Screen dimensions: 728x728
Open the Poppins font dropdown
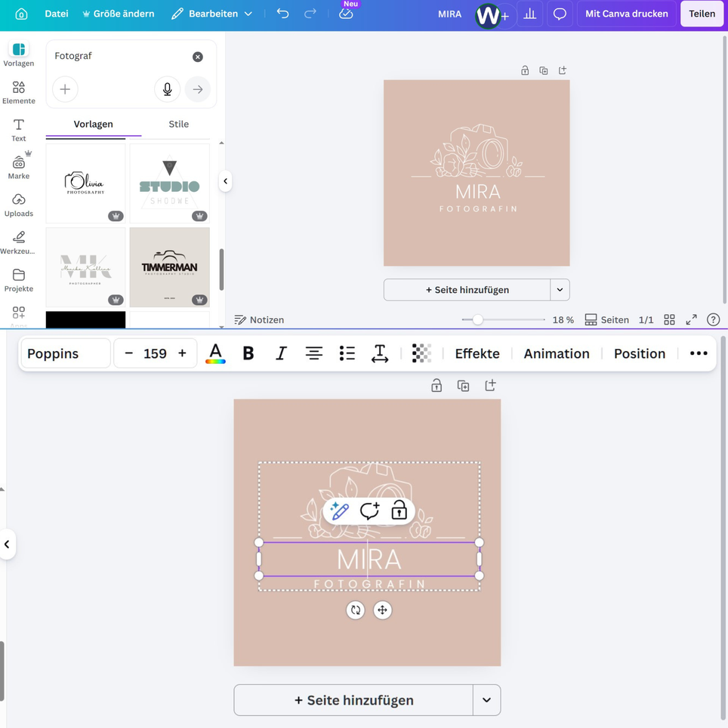coord(65,353)
